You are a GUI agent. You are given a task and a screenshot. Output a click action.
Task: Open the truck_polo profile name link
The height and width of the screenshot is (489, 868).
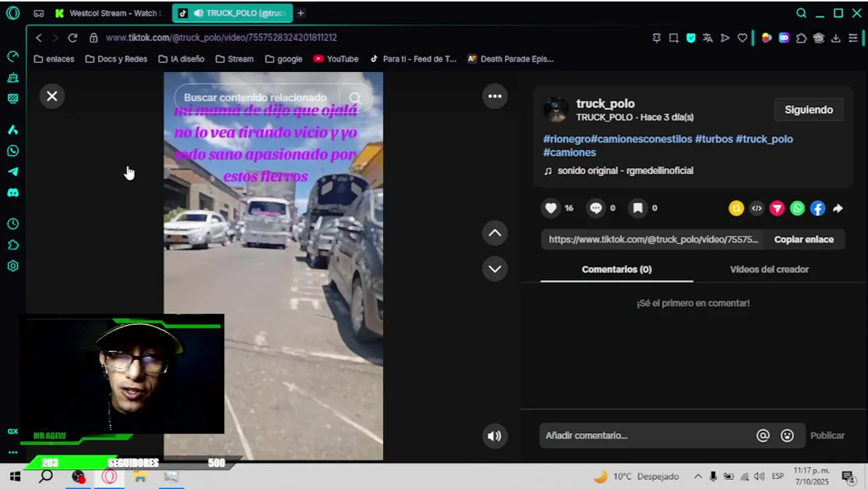pyautogui.click(x=605, y=103)
